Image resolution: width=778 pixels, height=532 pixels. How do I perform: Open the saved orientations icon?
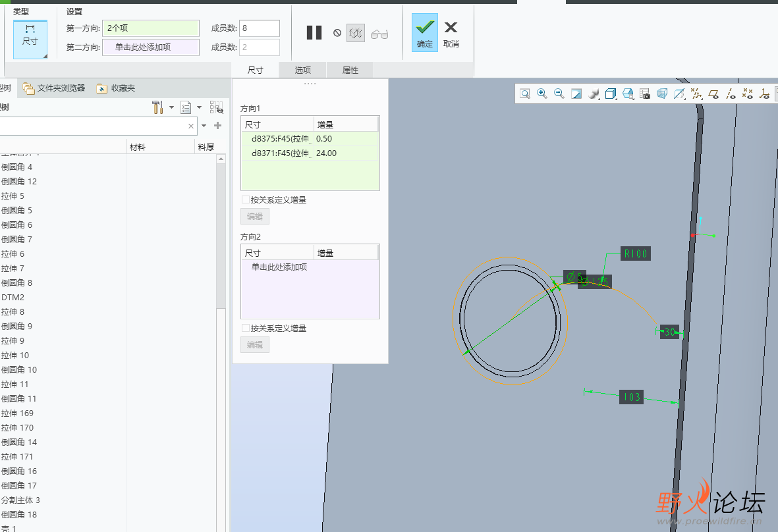(628, 93)
